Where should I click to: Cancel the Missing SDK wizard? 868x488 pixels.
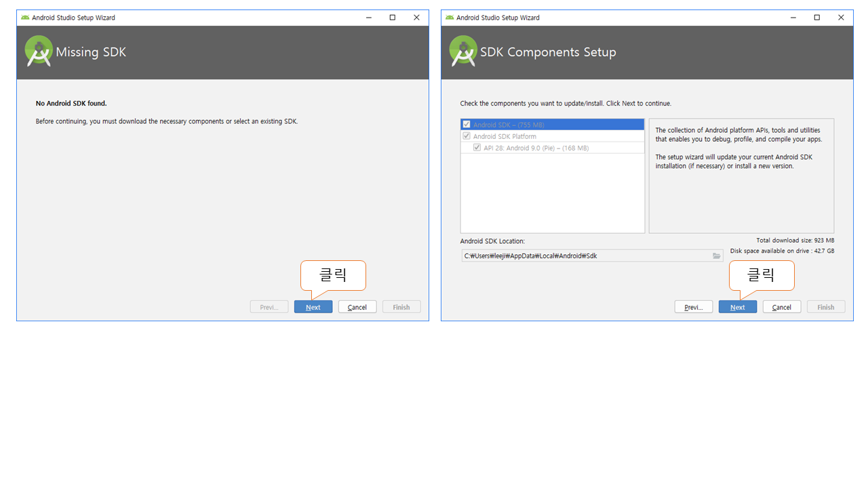point(357,307)
